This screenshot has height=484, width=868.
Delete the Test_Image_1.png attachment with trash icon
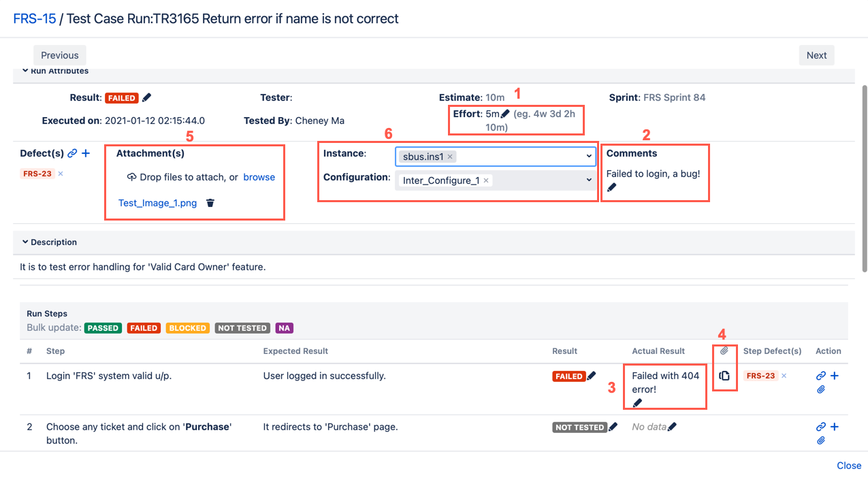coord(210,203)
